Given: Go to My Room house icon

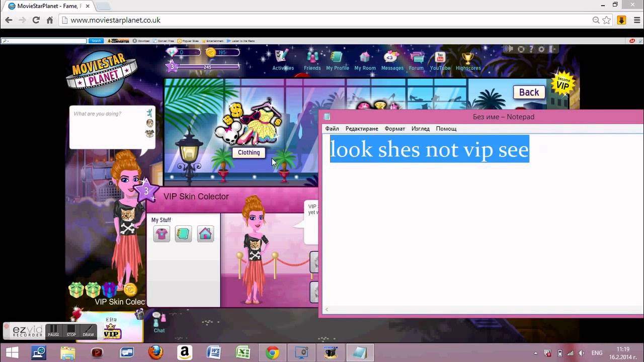Looking at the screenshot, I should [x=365, y=60].
